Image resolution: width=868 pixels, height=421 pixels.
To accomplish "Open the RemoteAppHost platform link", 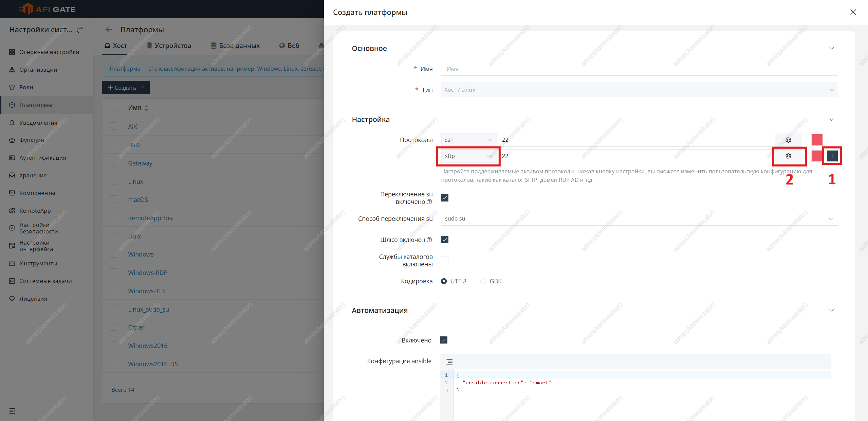I will pos(151,218).
